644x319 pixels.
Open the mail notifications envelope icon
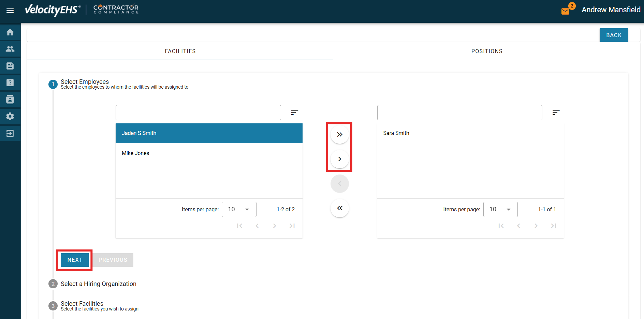(565, 11)
